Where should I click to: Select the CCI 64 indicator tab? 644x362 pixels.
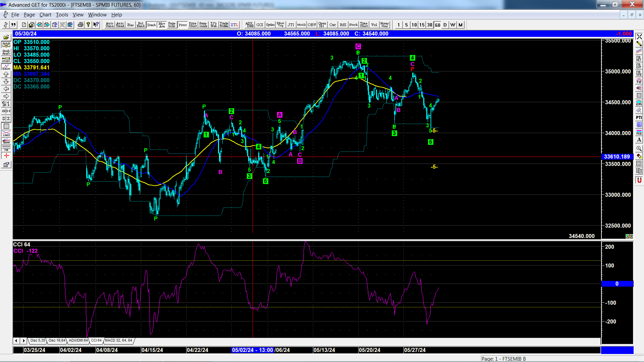96,341
